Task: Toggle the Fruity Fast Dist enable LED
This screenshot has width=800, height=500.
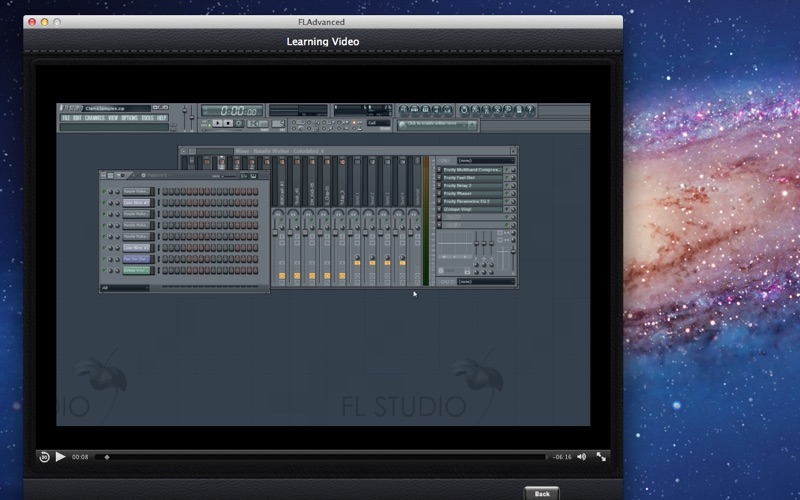Action: pos(507,178)
